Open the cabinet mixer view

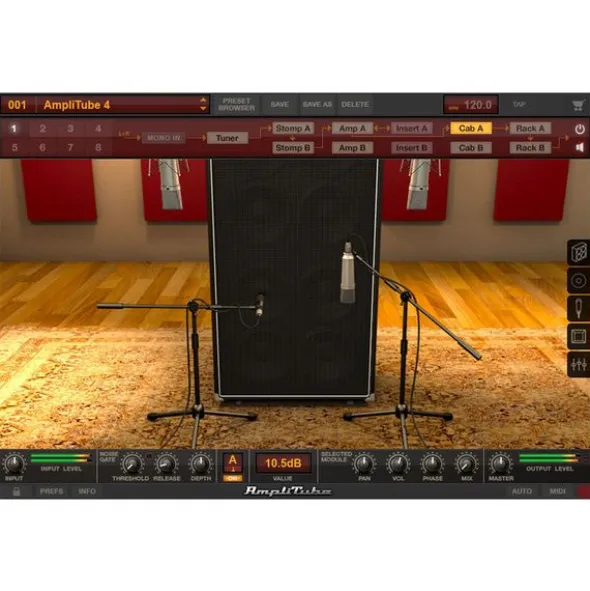click(579, 364)
